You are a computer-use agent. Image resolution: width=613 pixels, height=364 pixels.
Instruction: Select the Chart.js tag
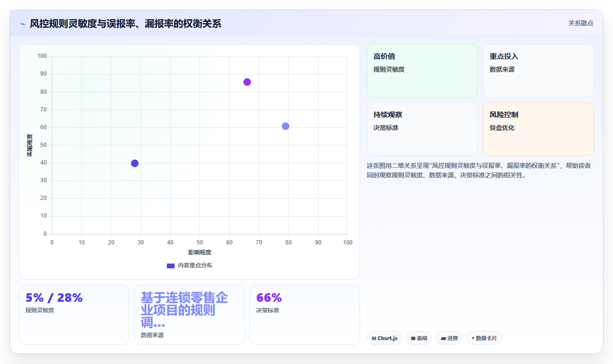[x=385, y=338]
